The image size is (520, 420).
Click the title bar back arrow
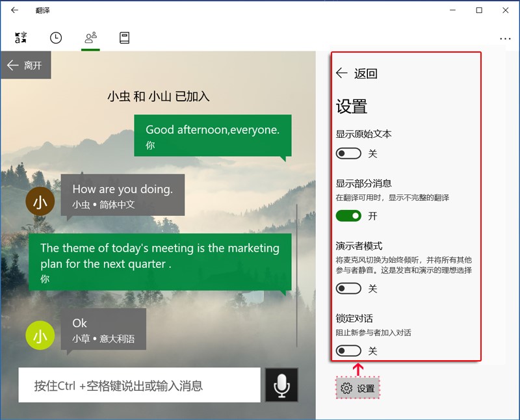[x=13, y=10]
